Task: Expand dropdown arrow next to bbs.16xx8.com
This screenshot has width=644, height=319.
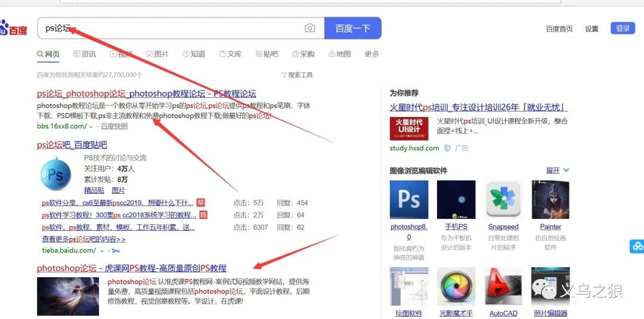Action: (x=91, y=127)
